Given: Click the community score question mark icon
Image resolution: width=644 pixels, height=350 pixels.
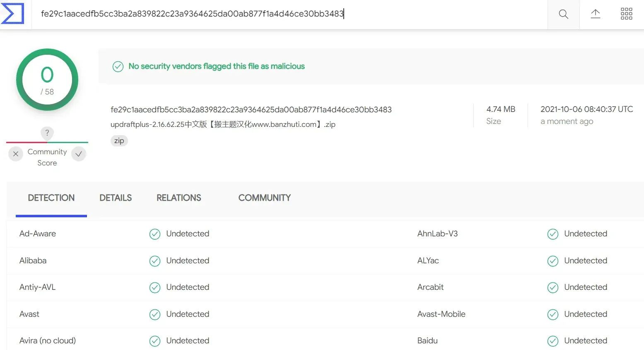Looking at the screenshot, I should click(47, 133).
